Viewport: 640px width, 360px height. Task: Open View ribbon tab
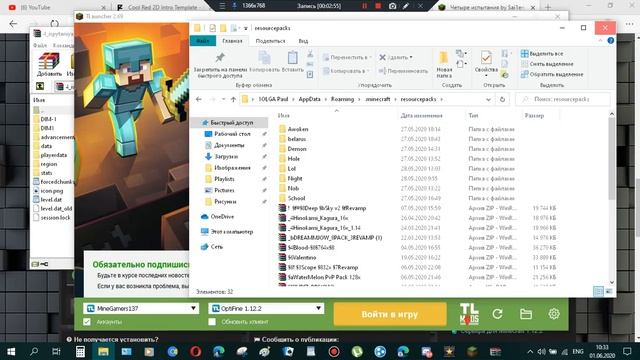pos(303,41)
